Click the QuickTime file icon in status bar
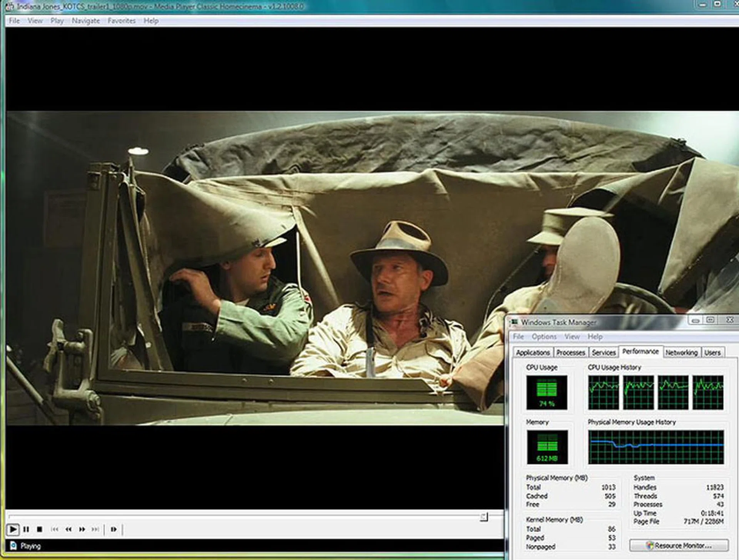 click(13, 545)
